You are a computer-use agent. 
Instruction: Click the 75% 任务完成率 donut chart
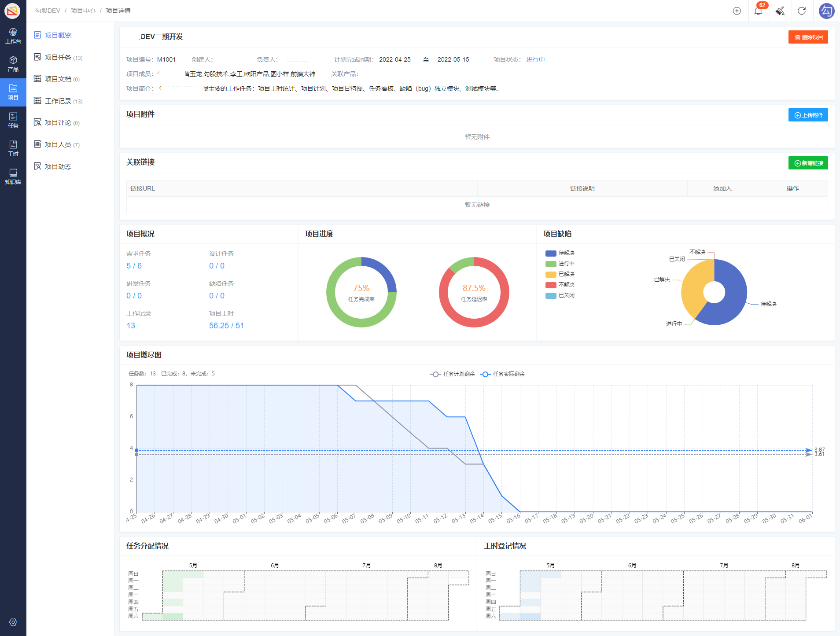[361, 292]
